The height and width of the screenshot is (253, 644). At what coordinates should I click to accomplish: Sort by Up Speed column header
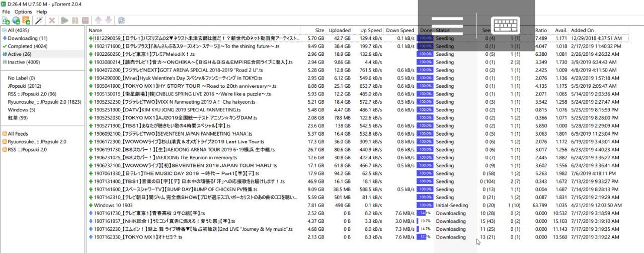coord(371,30)
